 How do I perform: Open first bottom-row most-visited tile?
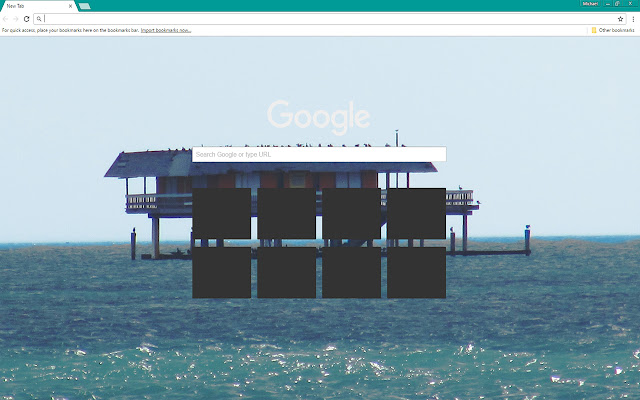[x=222, y=273]
